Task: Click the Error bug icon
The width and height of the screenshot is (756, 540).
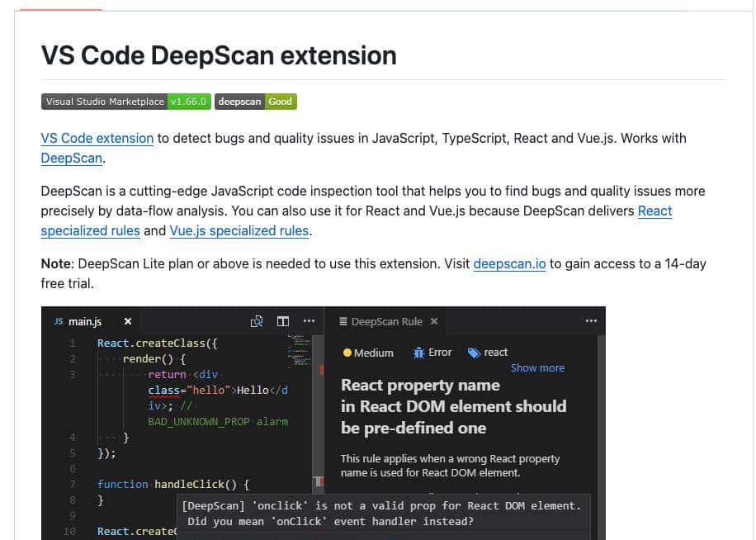Action: pos(418,353)
